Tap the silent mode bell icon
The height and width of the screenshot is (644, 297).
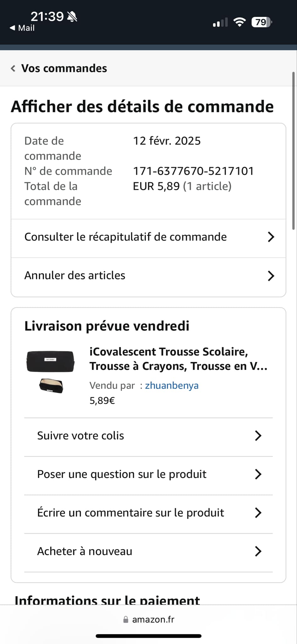(72, 17)
